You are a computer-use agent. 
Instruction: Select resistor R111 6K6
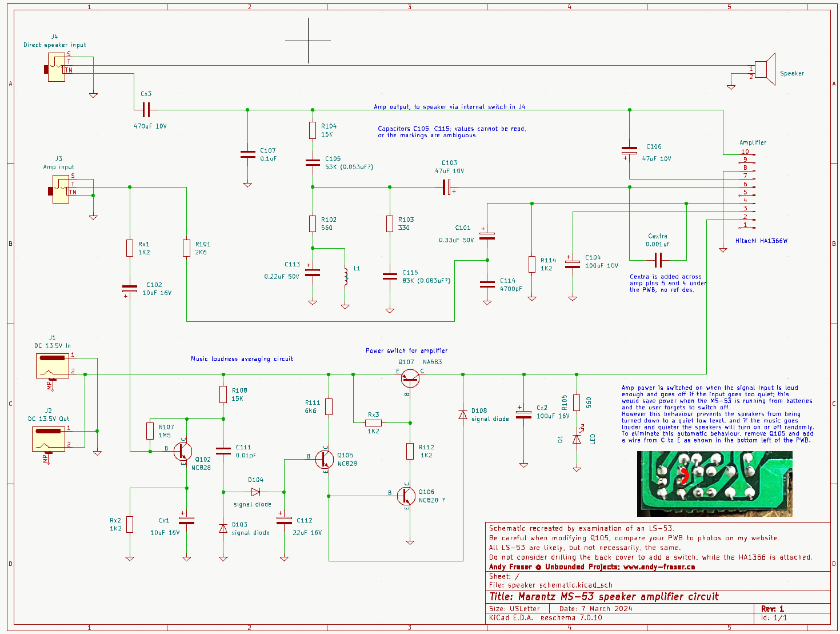click(x=329, y=406)
